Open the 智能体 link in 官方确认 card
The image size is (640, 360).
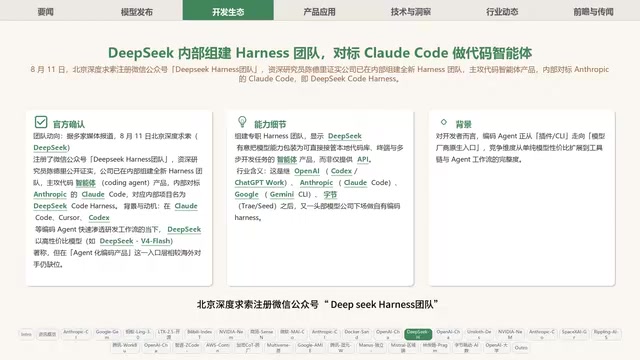coord(85,183)
